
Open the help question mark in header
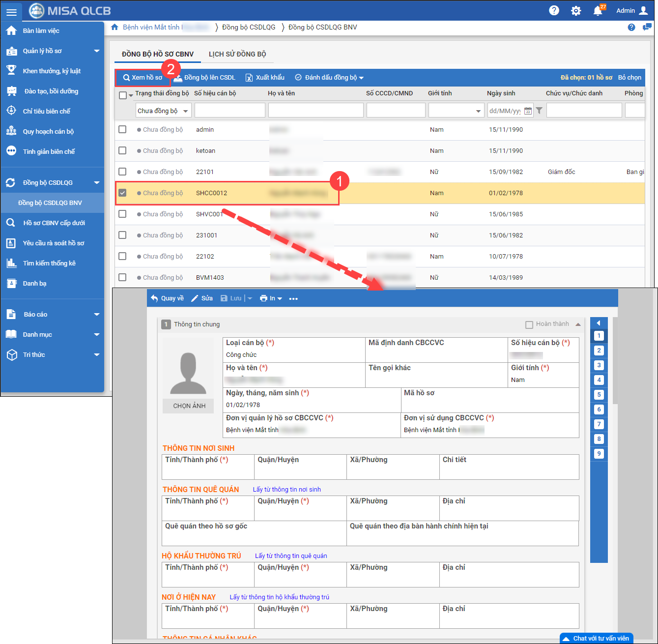(554, 10)
